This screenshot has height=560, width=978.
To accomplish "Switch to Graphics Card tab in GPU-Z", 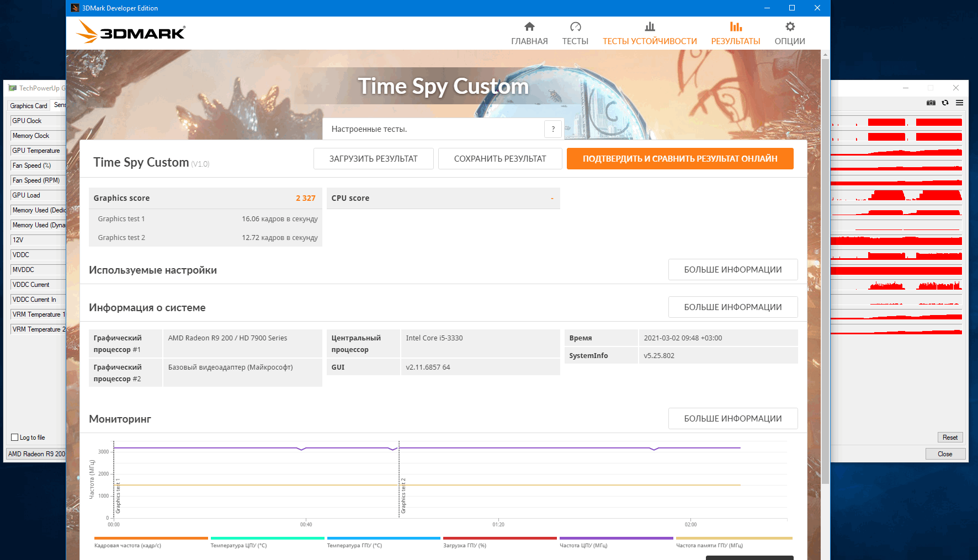I will 29,105.
